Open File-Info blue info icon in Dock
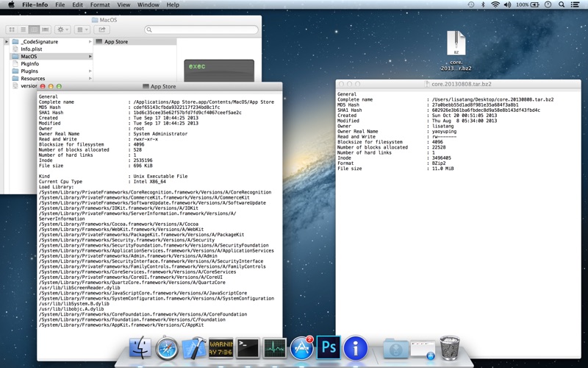The height and width of the screenshot is (368, 588). (x=356, y=348)
